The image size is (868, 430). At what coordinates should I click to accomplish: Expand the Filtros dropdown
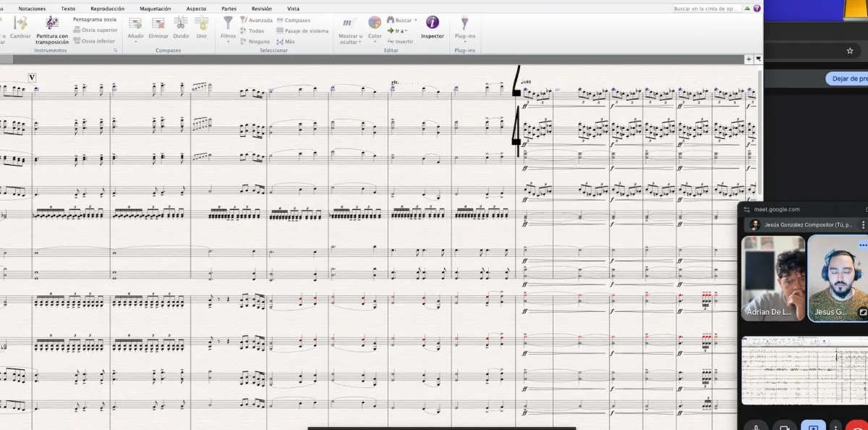tap(228, 41)
